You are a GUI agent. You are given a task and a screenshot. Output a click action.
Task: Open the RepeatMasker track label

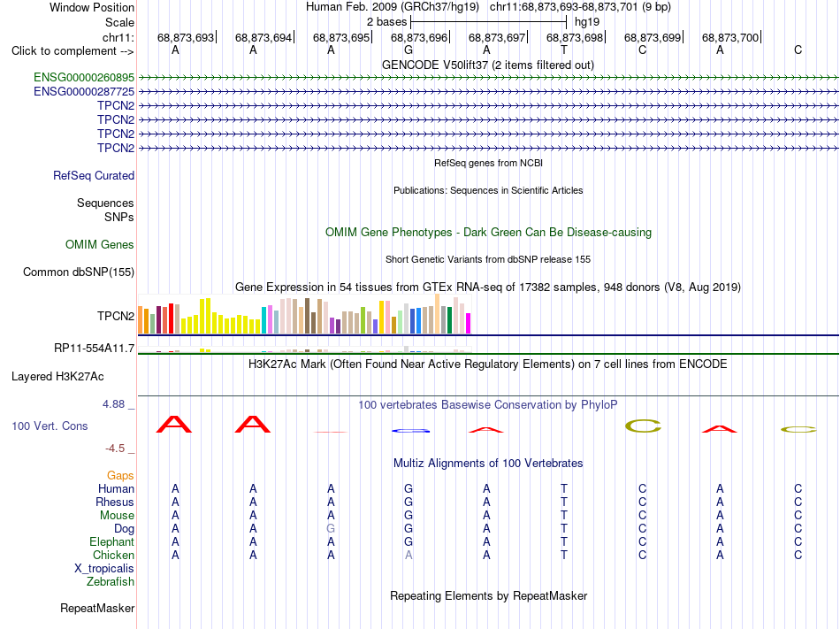pos(97,608)
